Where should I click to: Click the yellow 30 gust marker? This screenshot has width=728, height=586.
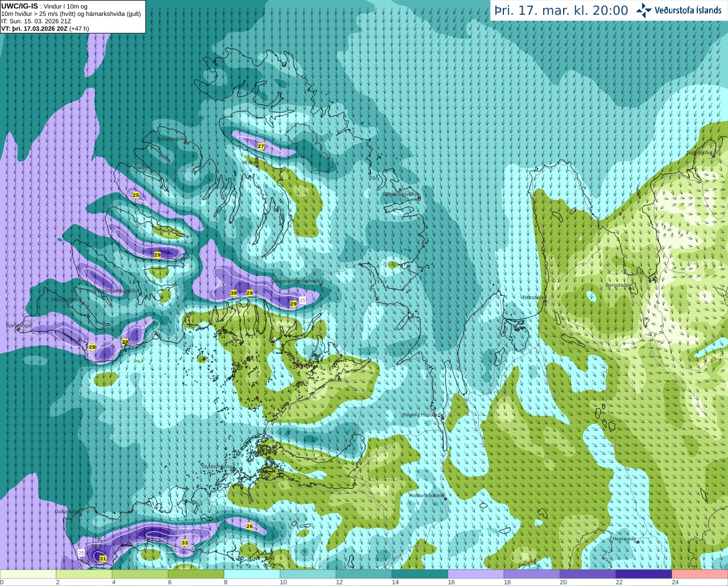(234, 293)
